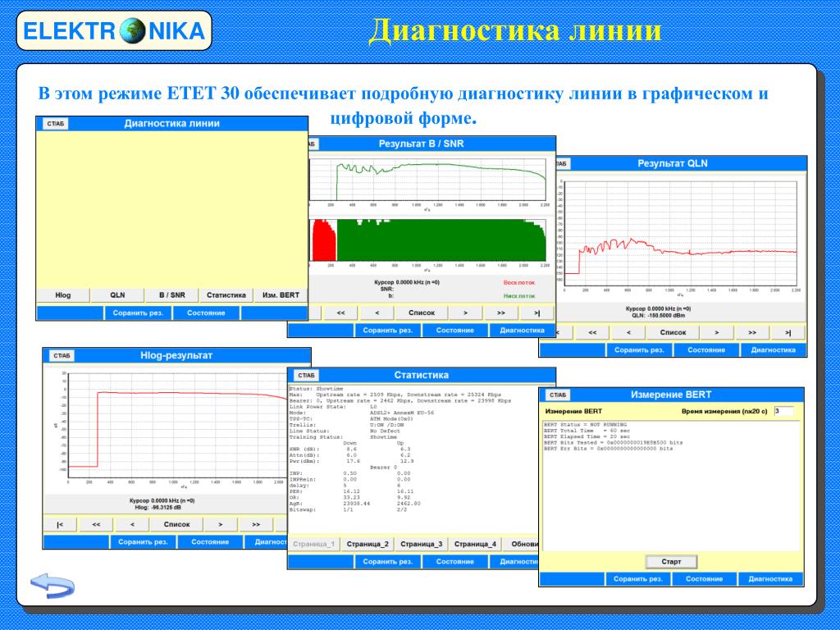Open Hlog in Диагностика линии window
Screen dimensions: 840x630
pos(62,295)
